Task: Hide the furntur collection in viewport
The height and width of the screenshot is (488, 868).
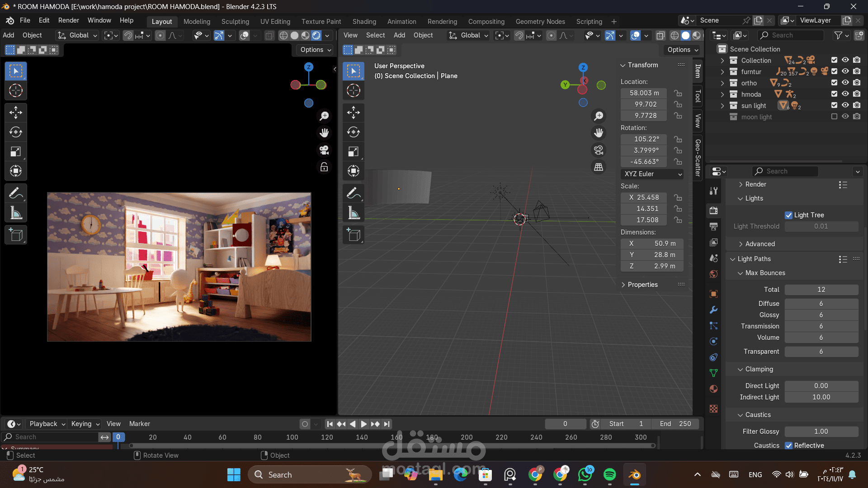Action: click(x=845, y=71)
